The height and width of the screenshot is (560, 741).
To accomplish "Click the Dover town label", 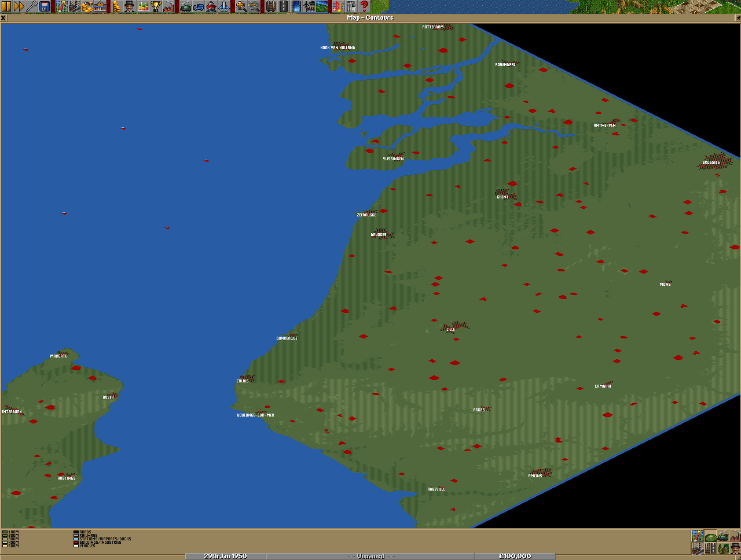I will click(x=108, y=397).
